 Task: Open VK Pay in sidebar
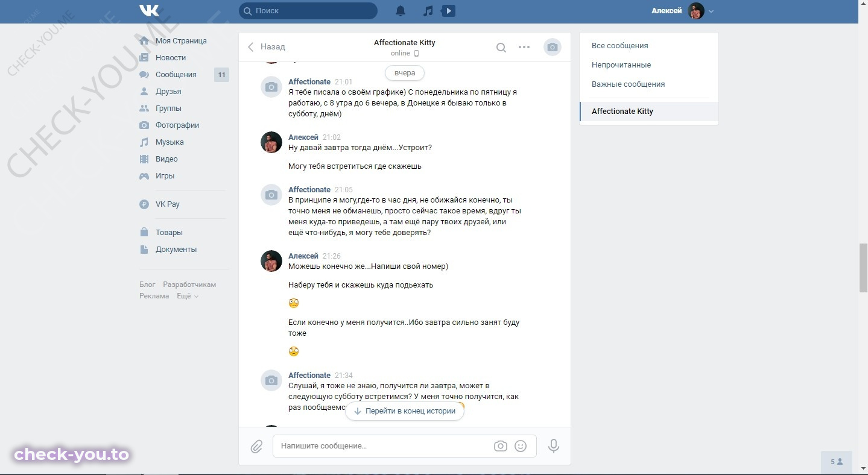[x=168, y=204]
